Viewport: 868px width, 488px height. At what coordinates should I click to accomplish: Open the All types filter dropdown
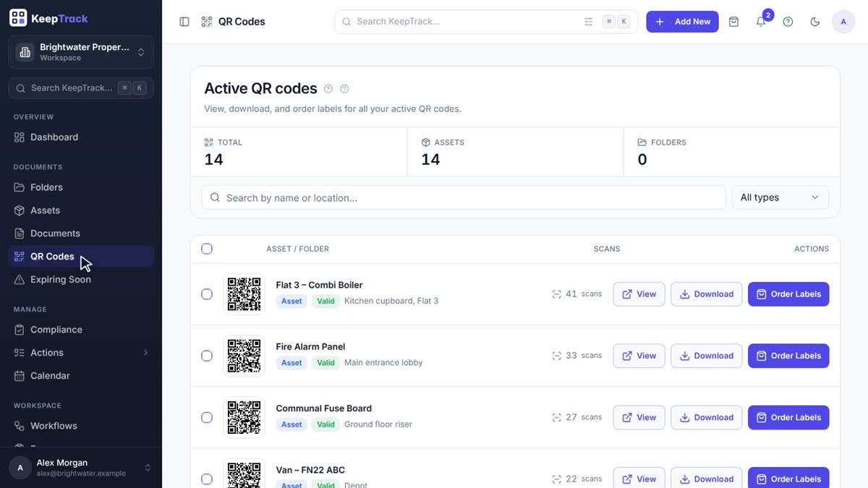pyautogui.click(x=780, y=197)
